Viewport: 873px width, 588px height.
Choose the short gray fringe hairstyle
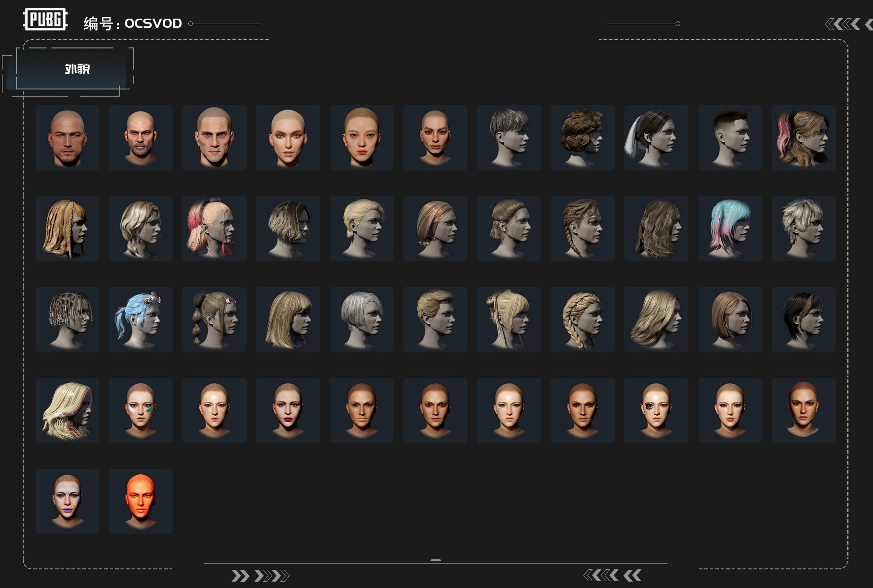[509, 137]
